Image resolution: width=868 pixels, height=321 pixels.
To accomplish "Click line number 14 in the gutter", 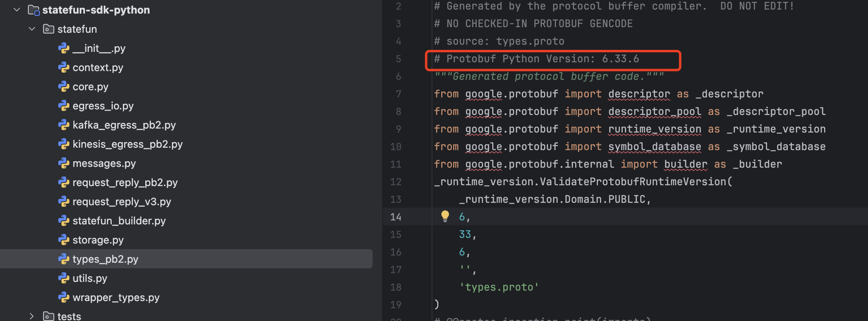I will 396,217.
